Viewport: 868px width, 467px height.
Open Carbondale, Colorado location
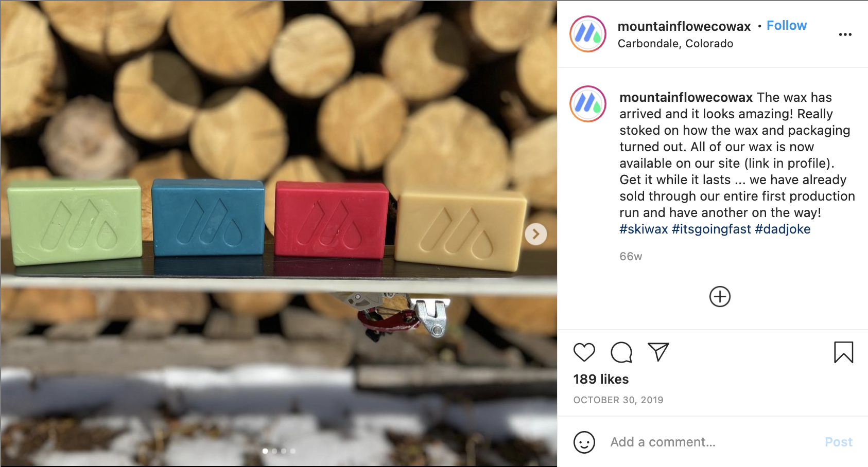(x=675, y=44)
